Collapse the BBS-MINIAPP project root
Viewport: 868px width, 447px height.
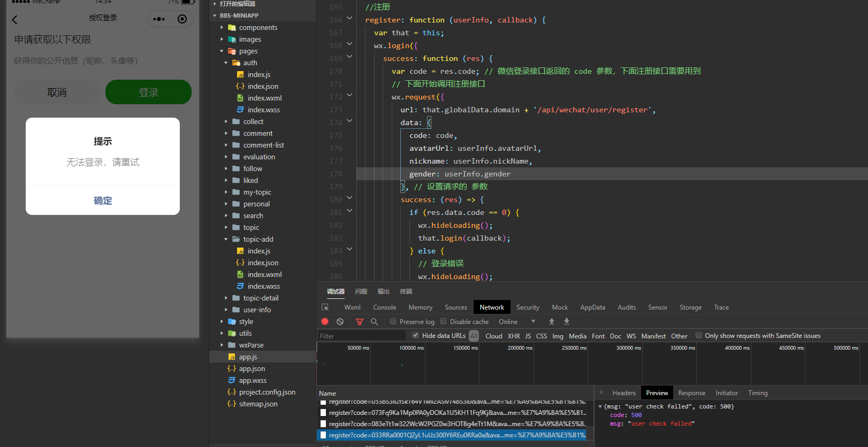pyautogui.click(x=215, y=16)
